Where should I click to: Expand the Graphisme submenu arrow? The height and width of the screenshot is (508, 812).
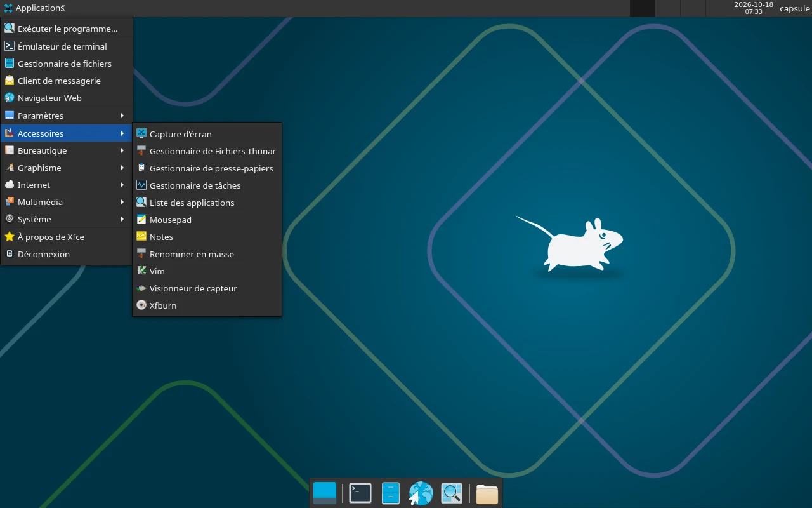(x=122, y=168)
